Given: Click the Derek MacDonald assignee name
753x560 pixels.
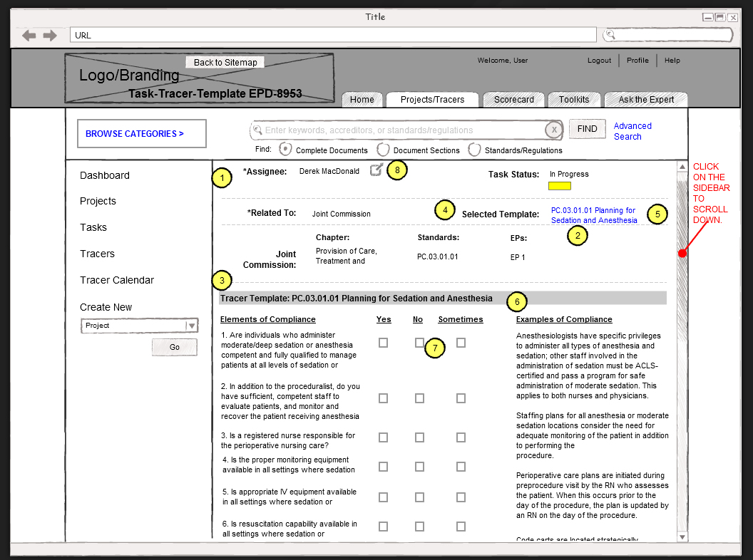Looking at the screenshot, I should tap(329, 171).
